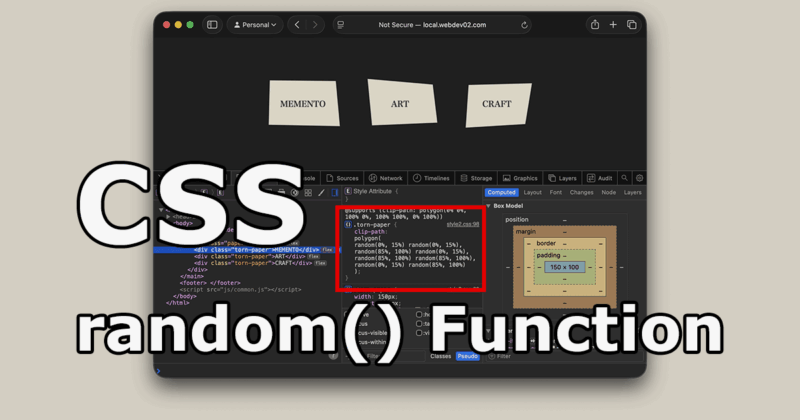The width and height of the screenshot is (800, 420).
Task: Toggle the blue details sidebar icon
Action: pyautogui.click(x=335, y=192)
